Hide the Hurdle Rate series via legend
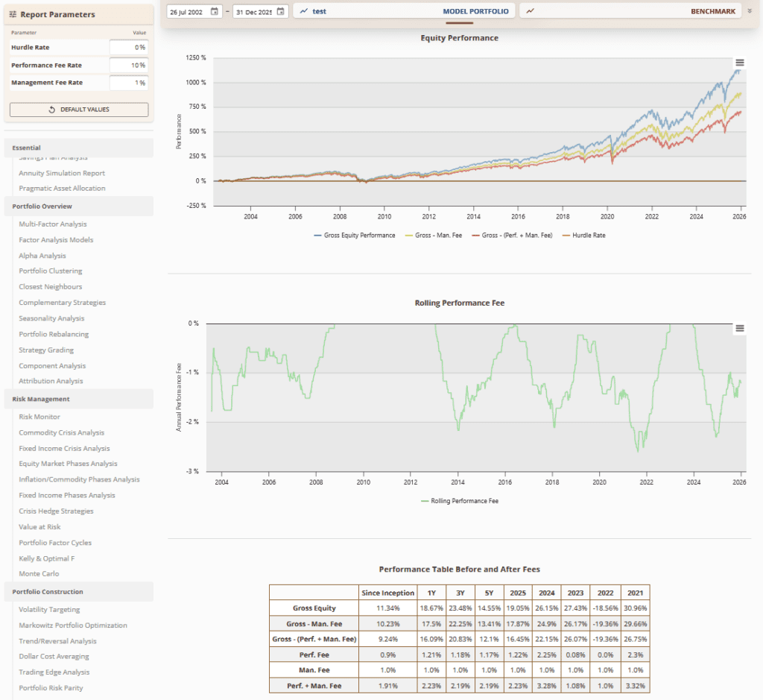Viewport: 763px width, 700px height. [589, 235]
